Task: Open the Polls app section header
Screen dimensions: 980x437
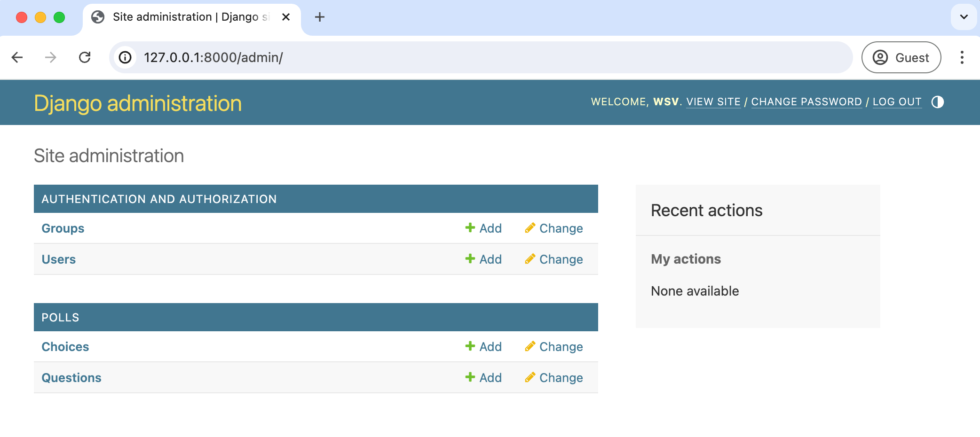Action: pyautogui.click(x=60, y=317)
